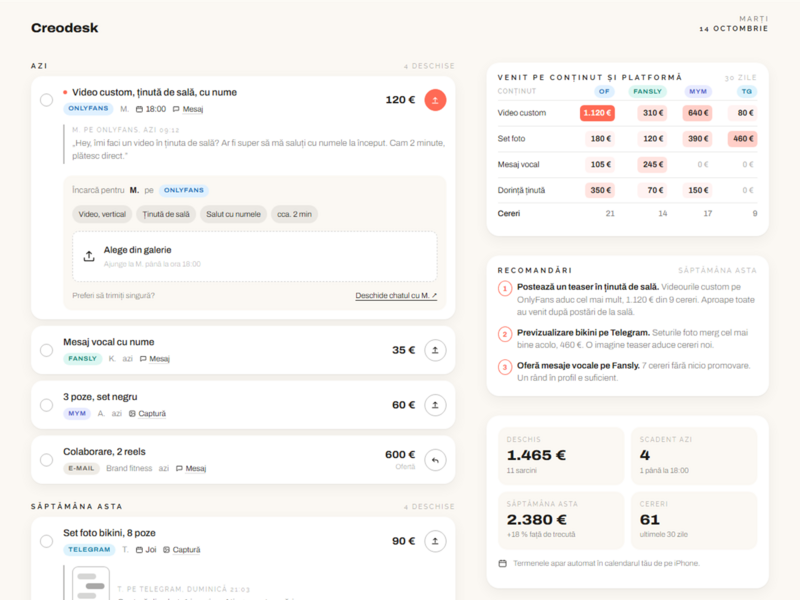Click upload icon for 3 poze, set negru
The height and width of the screenshot is (600, 800).
[x=435, y=405]
